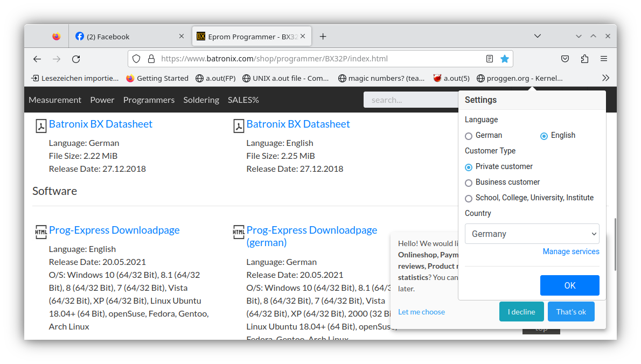Screen dimensions: 641x364
Task: Reload the page with the refresh icon
Action: point(76,59)
